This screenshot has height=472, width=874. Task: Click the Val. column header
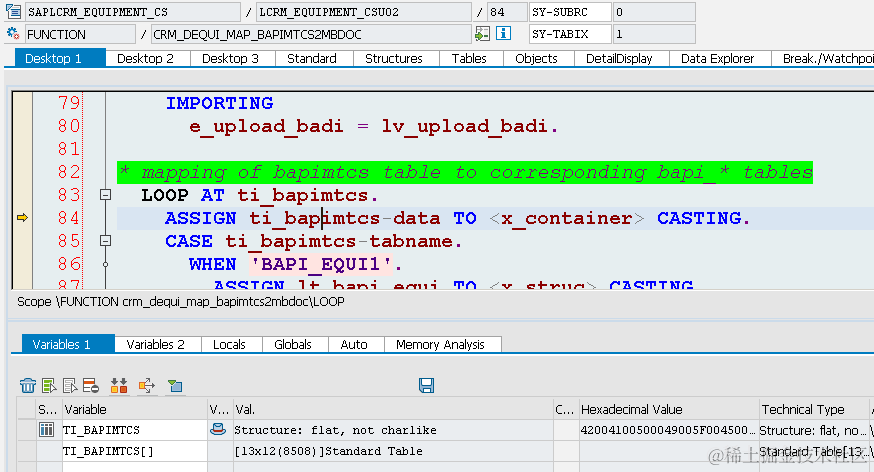pos(393,409)
